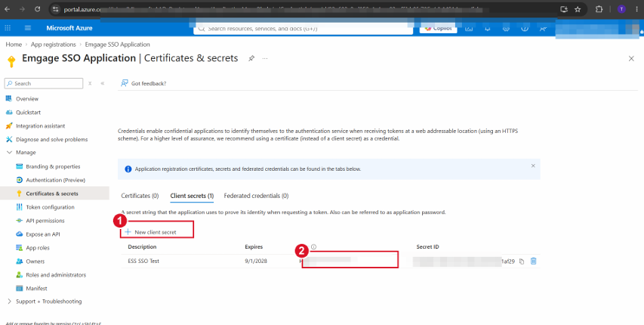Screen dimensions: 644x325
Task: Focus the Azure global search box
Action: point(303,29)
